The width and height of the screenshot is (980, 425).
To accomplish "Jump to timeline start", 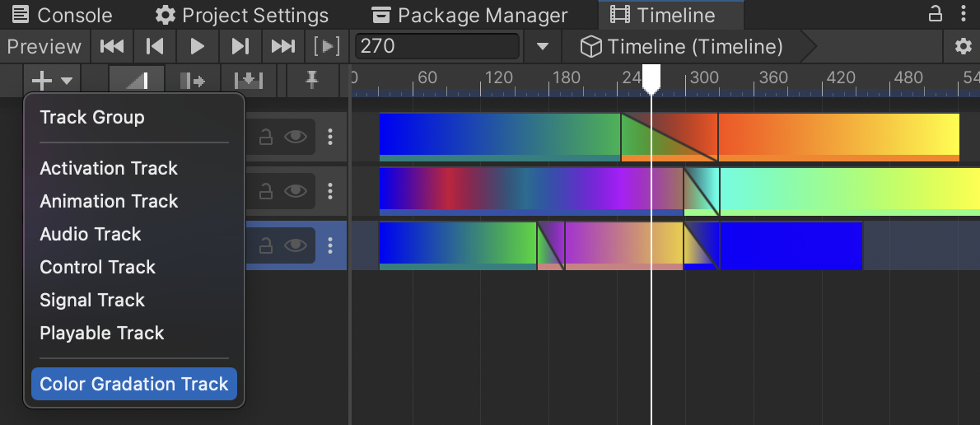I will [x=112, y=46].
